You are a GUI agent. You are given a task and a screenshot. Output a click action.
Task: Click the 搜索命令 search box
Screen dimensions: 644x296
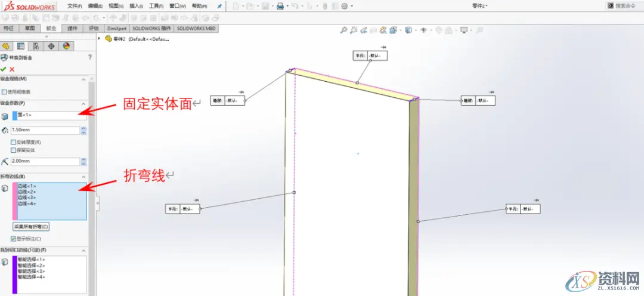[626, 6]
